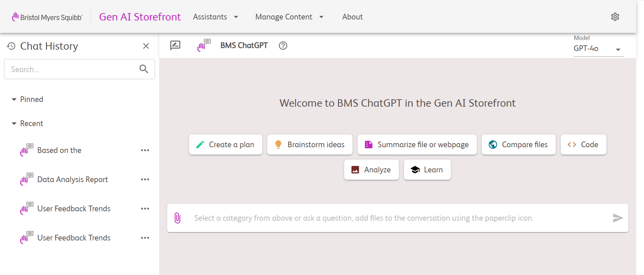Open the Manage Content menu
This screenshot has width=644, height=275.
tap(289, 17)
